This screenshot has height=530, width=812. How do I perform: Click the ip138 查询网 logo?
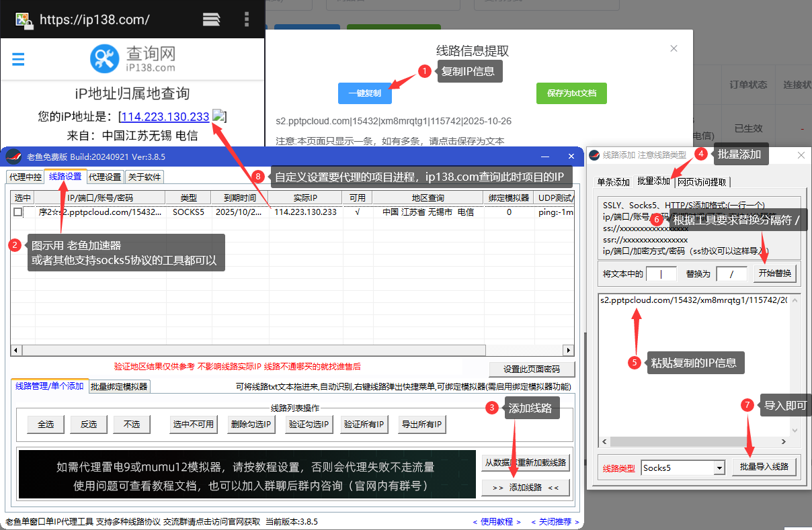coord(133,58)
